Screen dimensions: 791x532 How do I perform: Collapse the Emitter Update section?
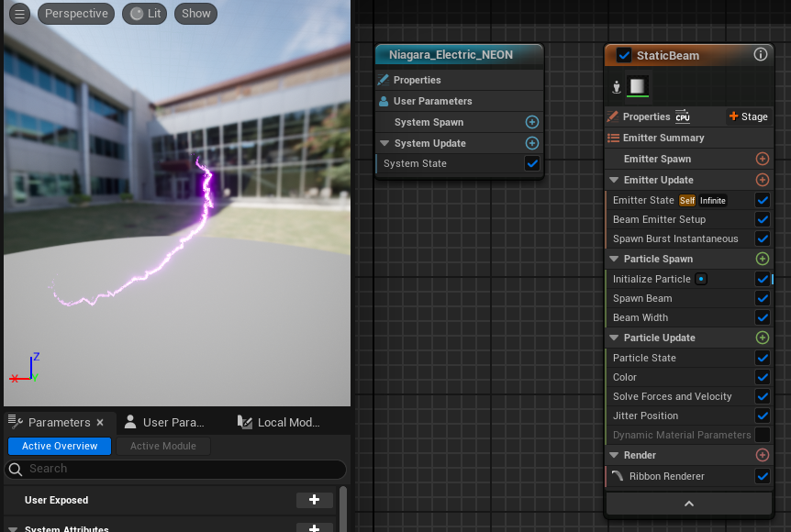[615, 181]
